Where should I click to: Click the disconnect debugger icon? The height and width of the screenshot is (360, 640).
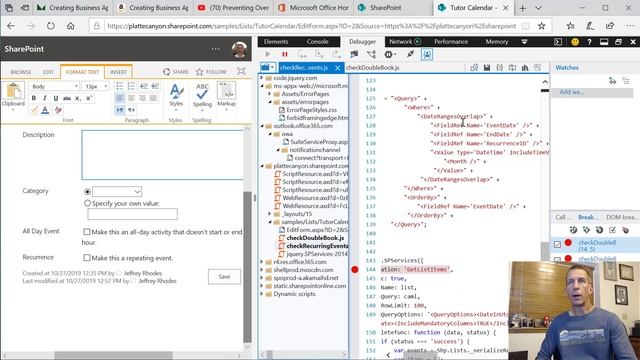tap(410, 54)
